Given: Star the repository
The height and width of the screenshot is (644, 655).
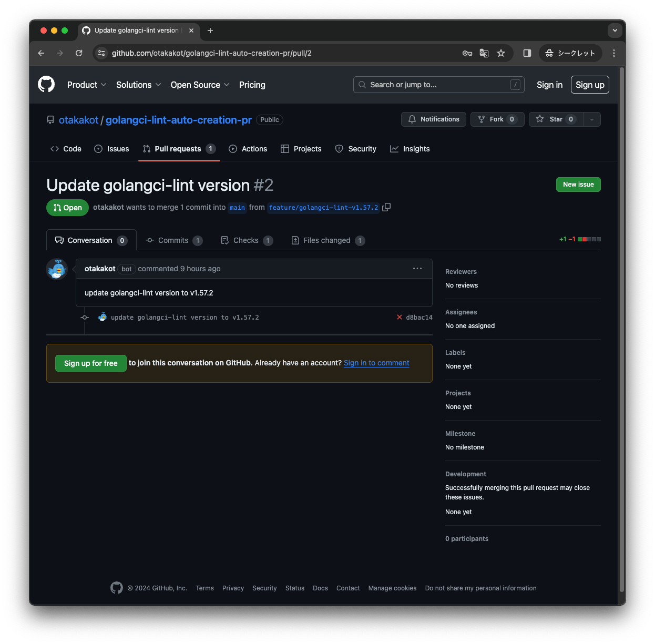Looking at the screenshot, I should click(556, 119).
